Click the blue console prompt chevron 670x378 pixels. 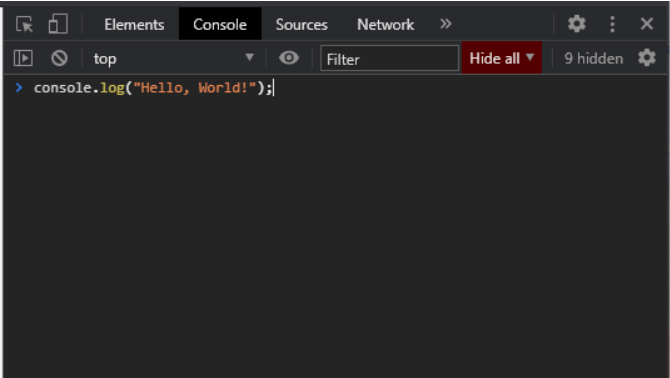tap(19, 88)
